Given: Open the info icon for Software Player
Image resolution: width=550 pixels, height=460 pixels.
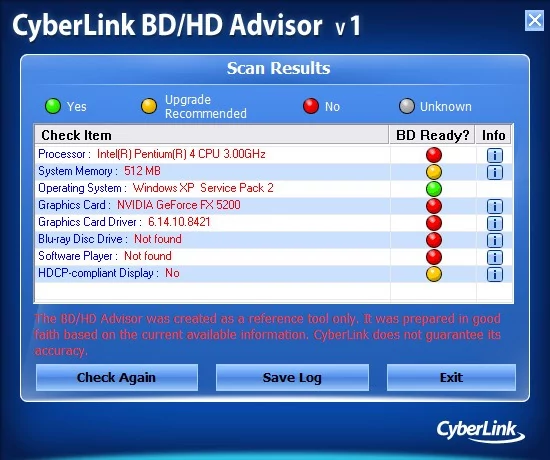Looking at the screenshot, I should tap(495, 257).
